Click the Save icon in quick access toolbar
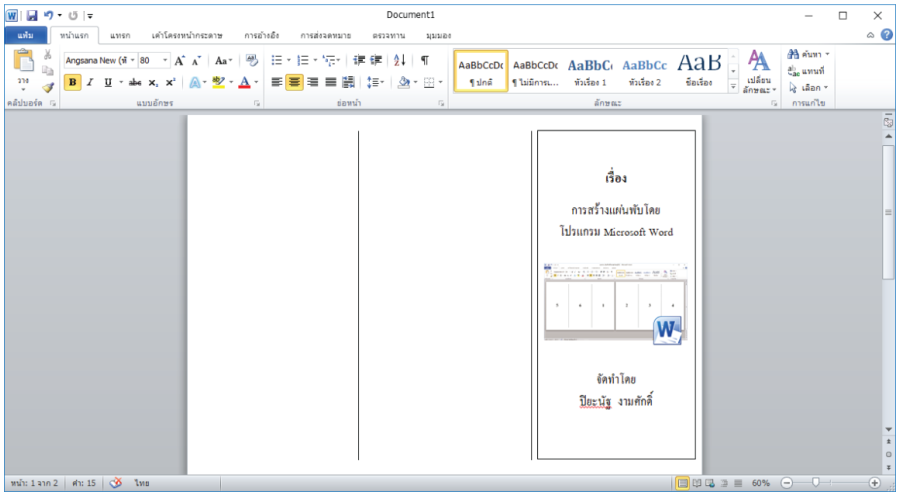Image resolution: width=903 pixels, height=501 pixels. 32,16
